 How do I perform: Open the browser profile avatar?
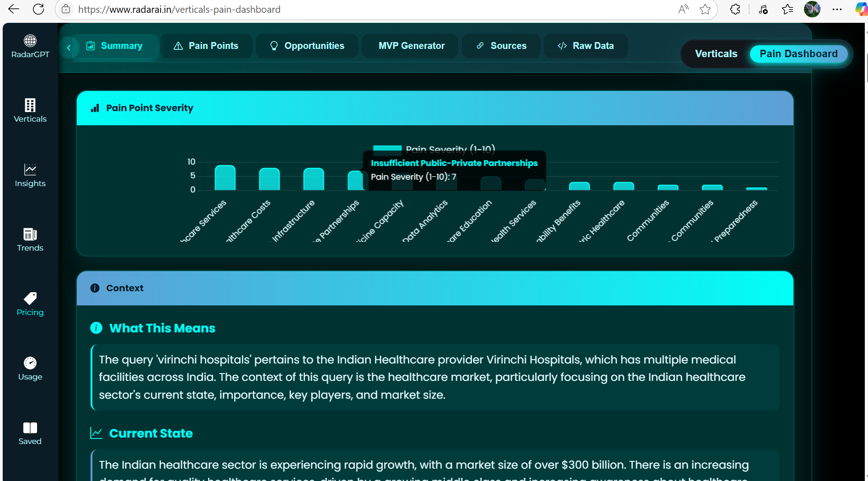click(812, 9)
